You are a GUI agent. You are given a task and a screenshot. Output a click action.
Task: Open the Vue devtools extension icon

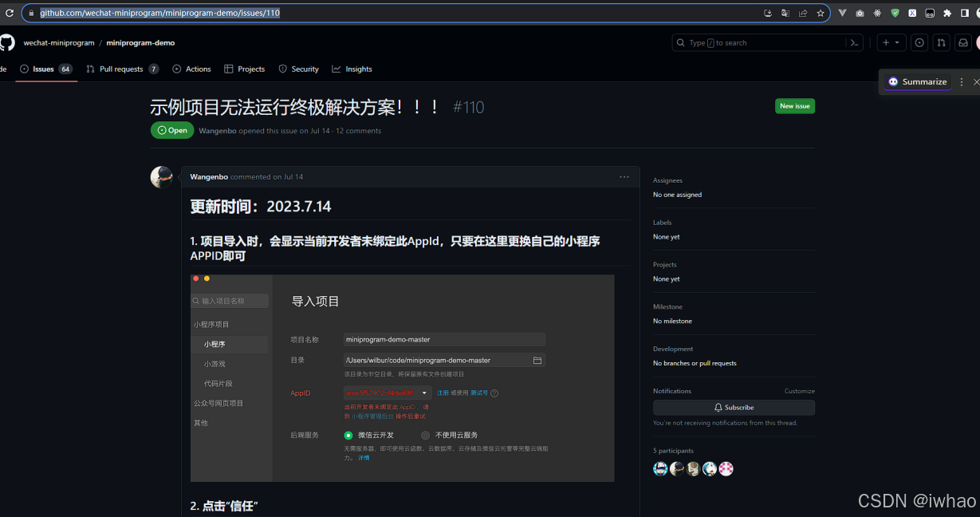click(842, 13)
